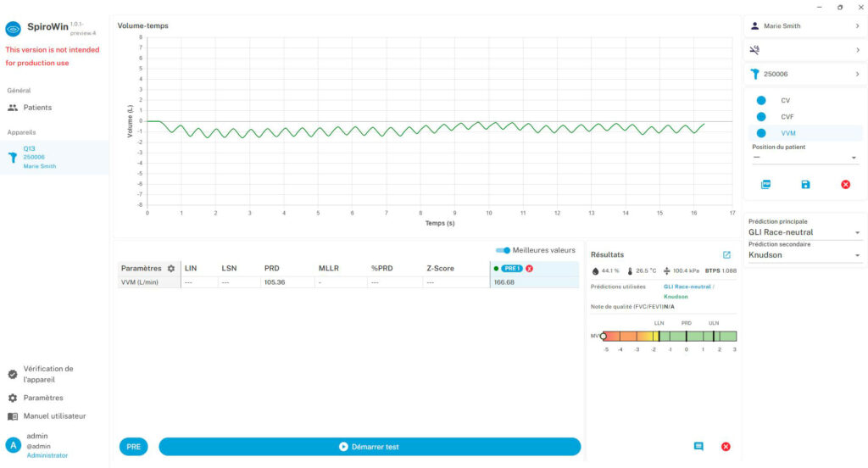Viewport: 868px width, 468px height.
Task: Click the spirometer icon beside 250006
Action: pyautogui.click(x=754, y=74)
